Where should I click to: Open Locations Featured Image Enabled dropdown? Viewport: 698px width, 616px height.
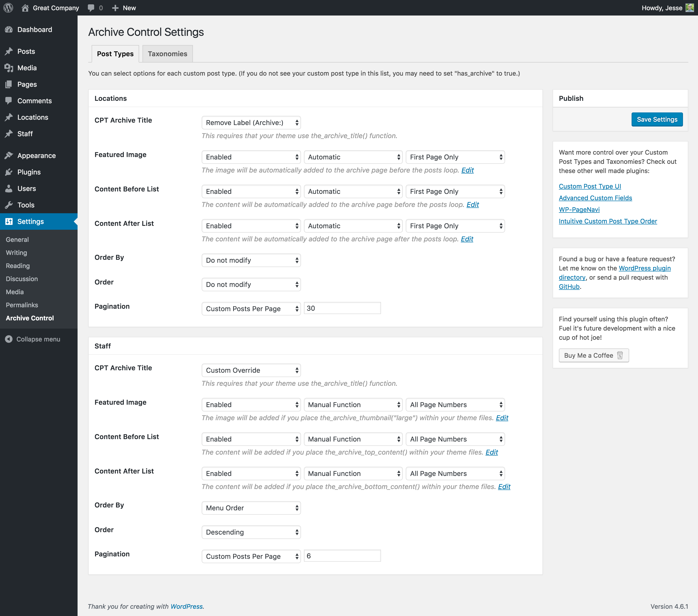[x=251, y=157]
